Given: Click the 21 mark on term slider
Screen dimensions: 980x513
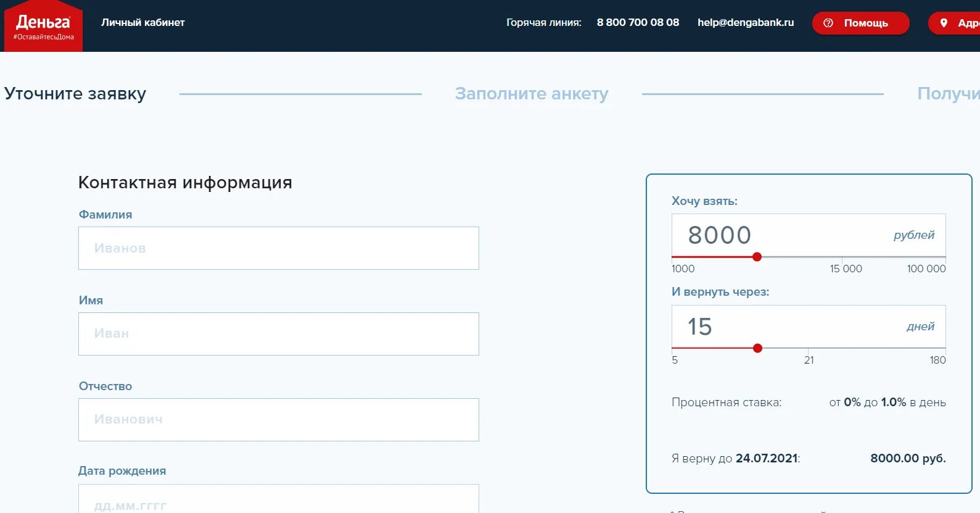Looking at the screenshot, I should click(809, 360).
